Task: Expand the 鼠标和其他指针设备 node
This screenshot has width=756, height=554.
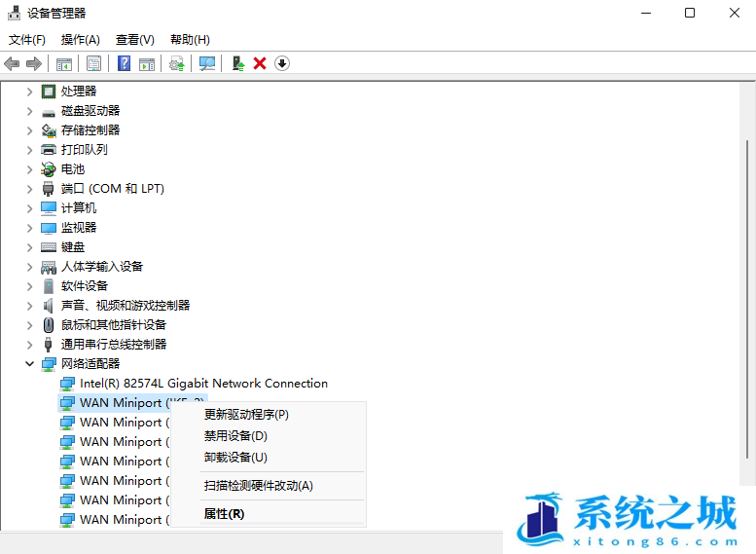Action: pyautogui.click(x=30, y=324)
